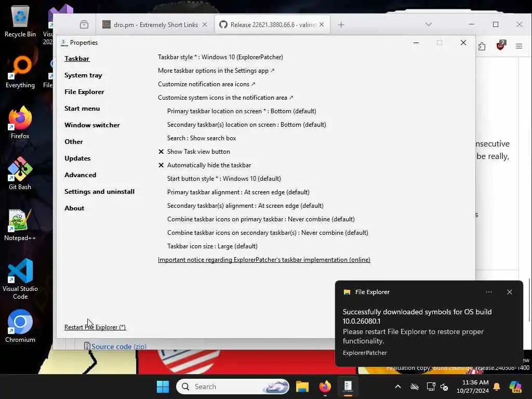Change Primary taskbar location on screen

click(x=242, y=111)
